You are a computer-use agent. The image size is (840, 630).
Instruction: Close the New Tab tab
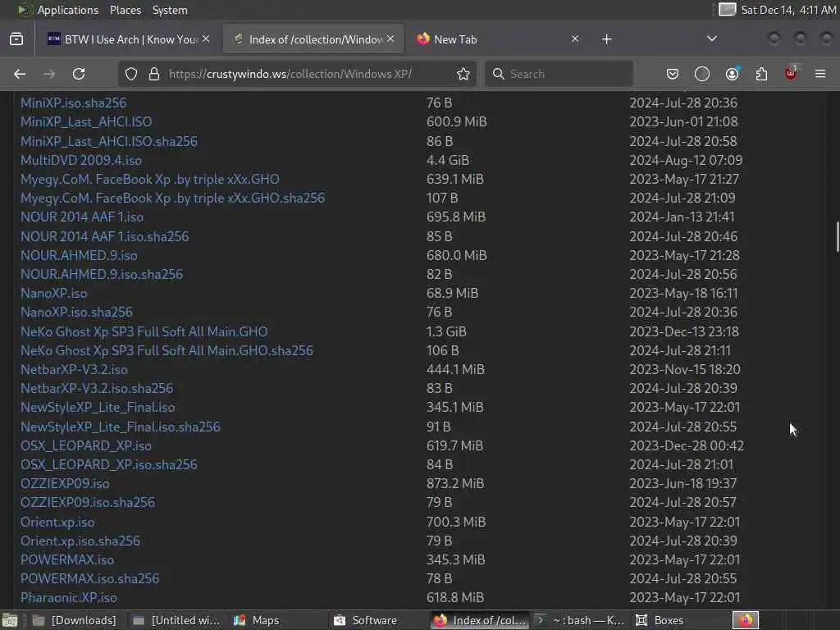(x=575, y=39)
